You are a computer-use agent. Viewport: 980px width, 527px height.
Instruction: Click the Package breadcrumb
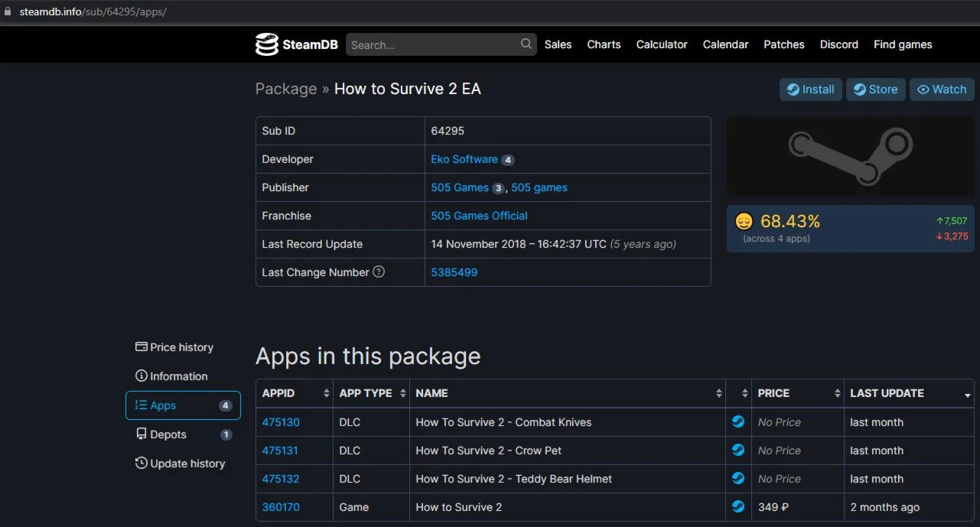point(286,89)
